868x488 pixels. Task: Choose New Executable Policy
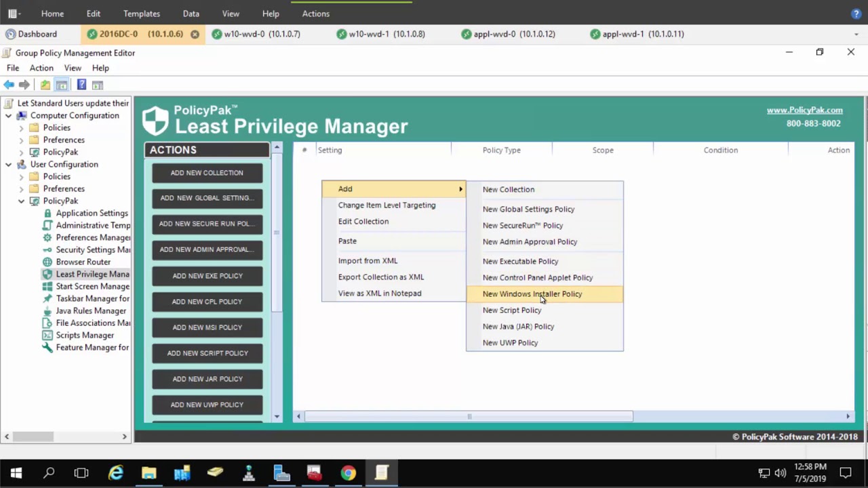(x=545, y=261)
